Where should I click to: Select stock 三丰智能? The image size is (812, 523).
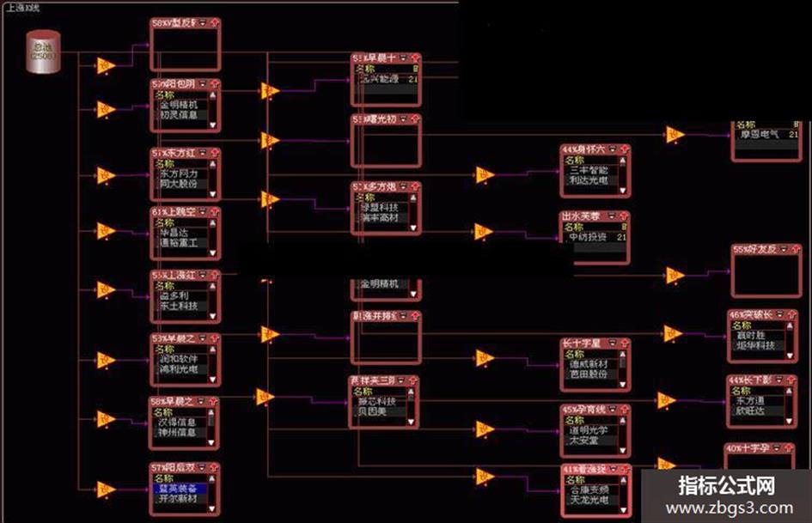tap(589, 170)
